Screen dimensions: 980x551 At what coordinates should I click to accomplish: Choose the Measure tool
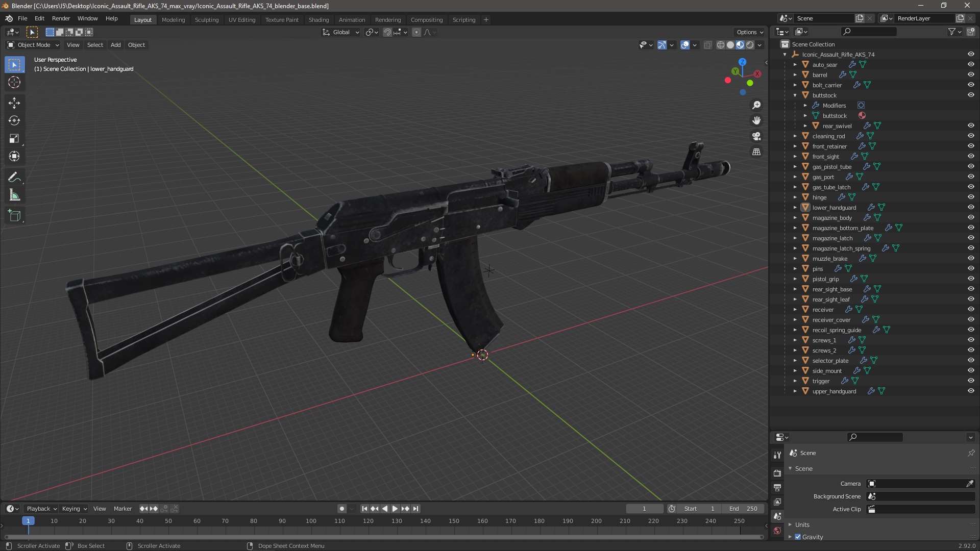(x=14, y=195)
